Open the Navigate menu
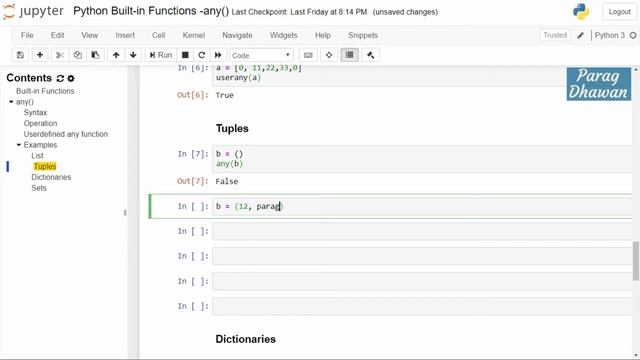The width and height of the screenshot is (640, 360). pyautogui.click(x=237, y=36)
